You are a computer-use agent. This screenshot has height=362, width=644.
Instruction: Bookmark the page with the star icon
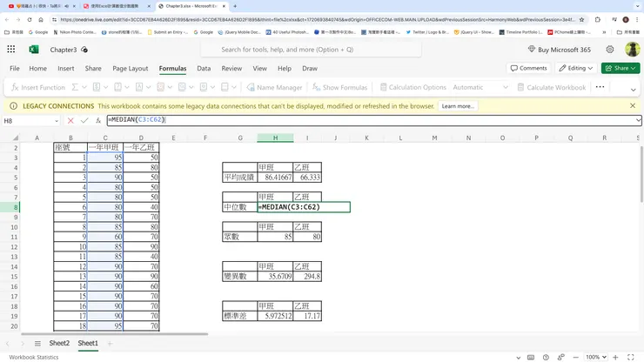point(581,19)
